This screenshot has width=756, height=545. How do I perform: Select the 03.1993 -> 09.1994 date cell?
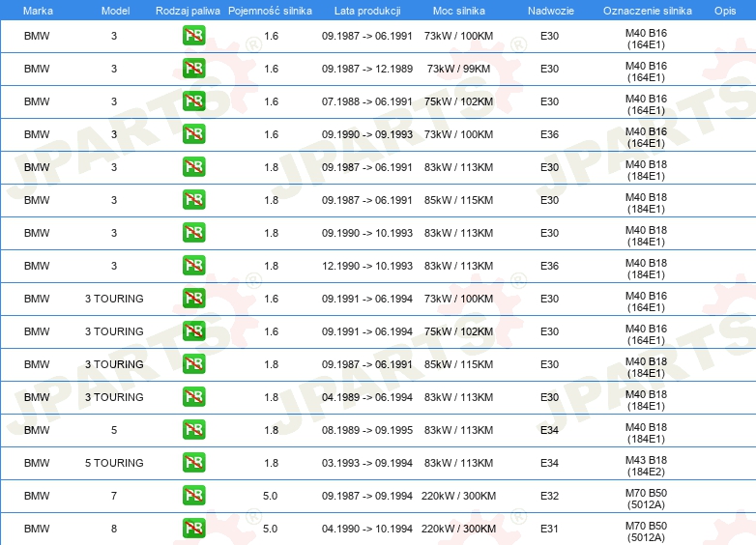tap(367, 463)
